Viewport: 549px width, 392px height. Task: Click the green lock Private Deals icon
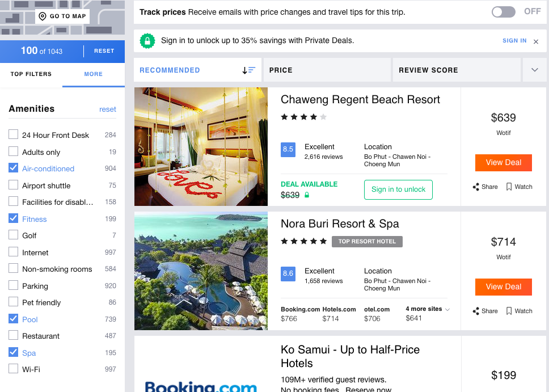pos(147,41)
